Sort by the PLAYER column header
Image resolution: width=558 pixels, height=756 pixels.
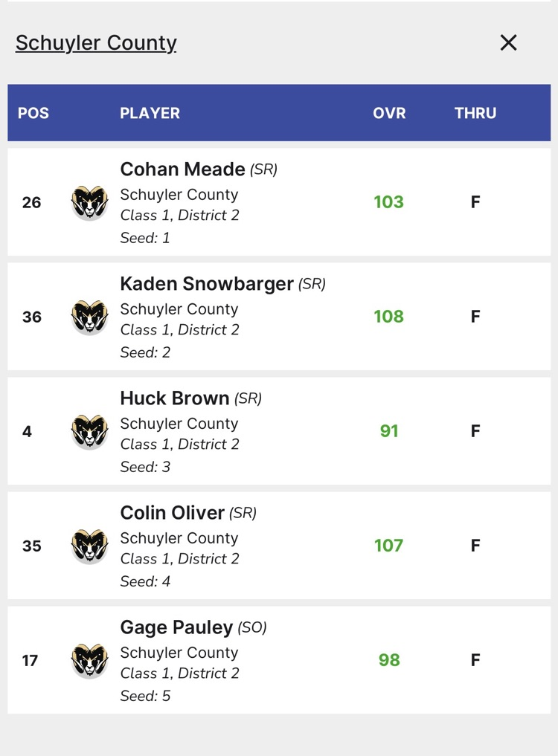tap(150, 113)
